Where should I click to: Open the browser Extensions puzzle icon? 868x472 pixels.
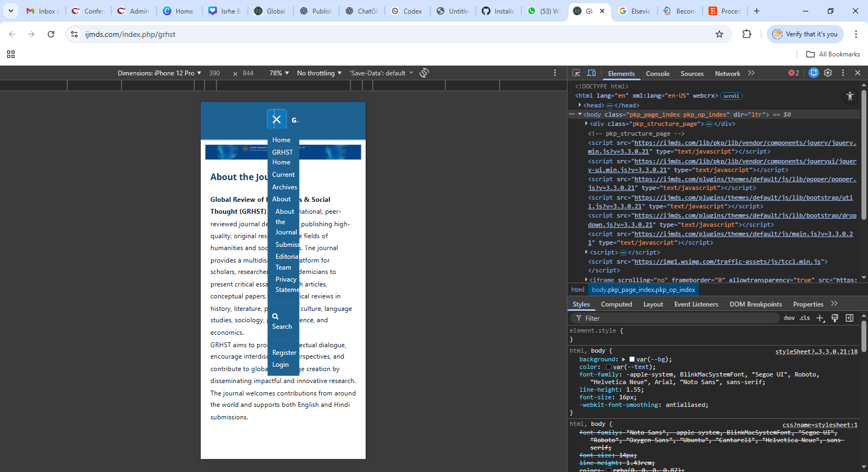[746, 34]
